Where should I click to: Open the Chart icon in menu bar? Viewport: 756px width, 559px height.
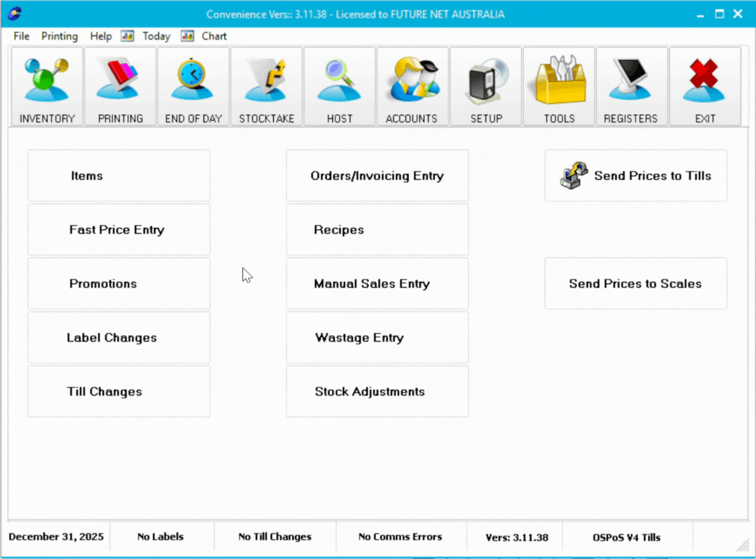point(187,36)
